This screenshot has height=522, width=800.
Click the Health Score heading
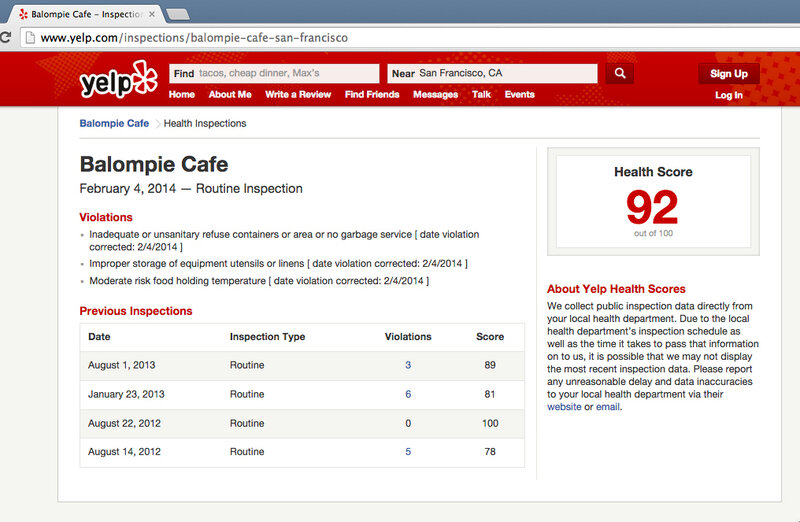[653, 172]
